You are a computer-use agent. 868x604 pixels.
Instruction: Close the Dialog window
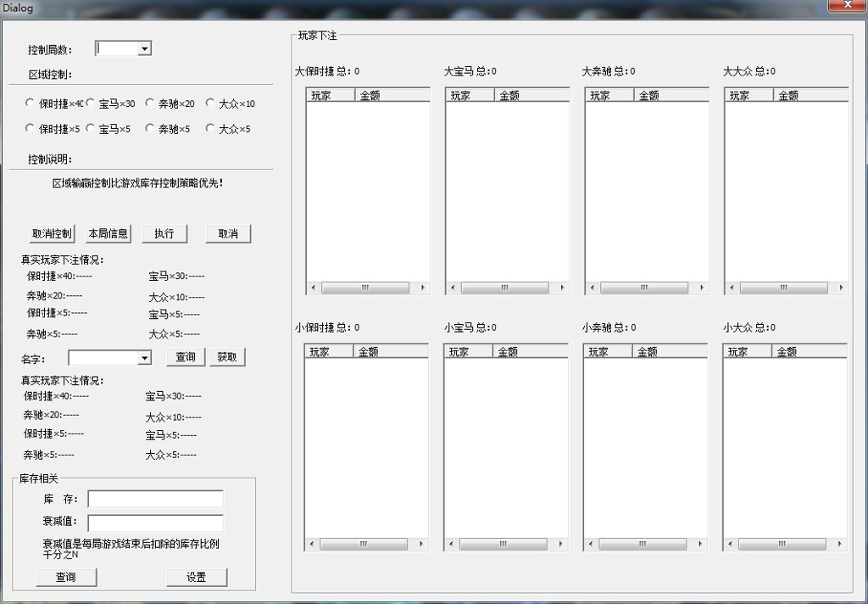(x=846, y=7)
